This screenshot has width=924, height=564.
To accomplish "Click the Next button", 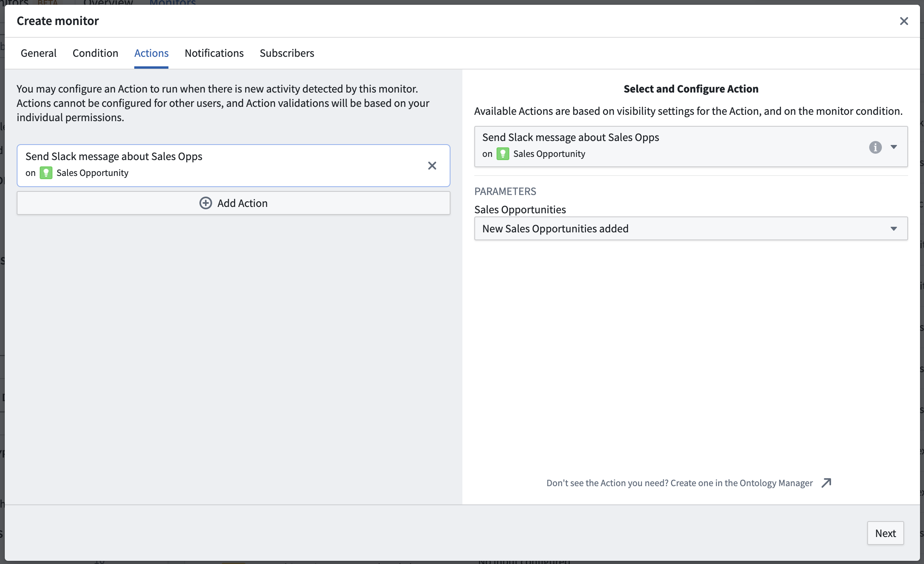I will [x=885, y=533].
